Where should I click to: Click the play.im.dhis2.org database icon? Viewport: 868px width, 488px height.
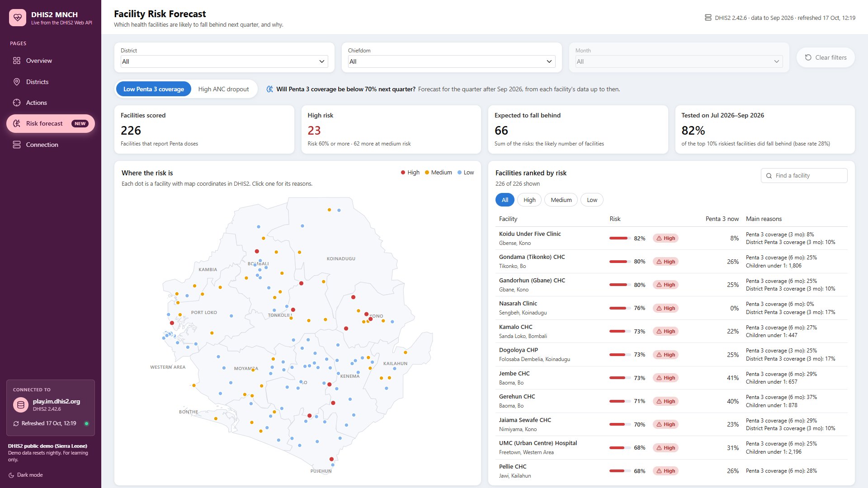point(21,405)
